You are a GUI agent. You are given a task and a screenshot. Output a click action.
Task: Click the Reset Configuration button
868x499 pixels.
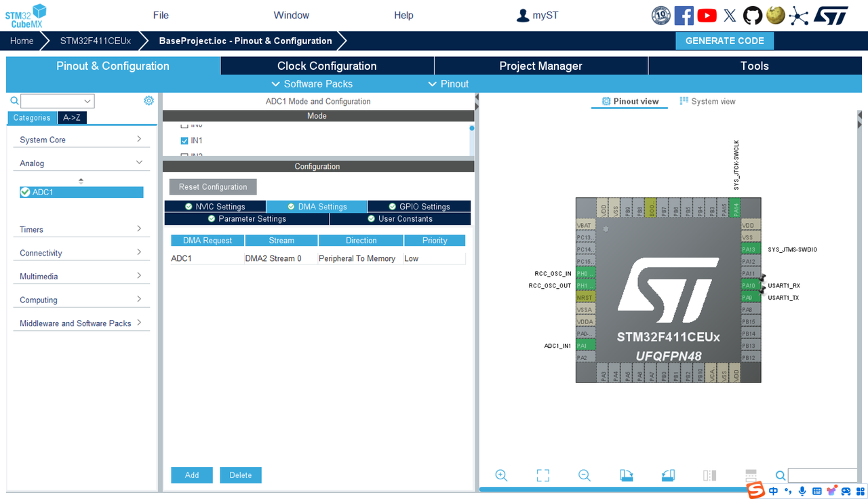(213, 187)
